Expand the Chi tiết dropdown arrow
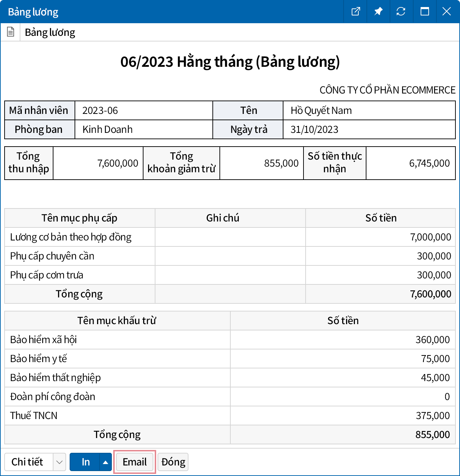The height and width of the screenshot is (476, 460). pyautogui.click(x=59, y=462)
